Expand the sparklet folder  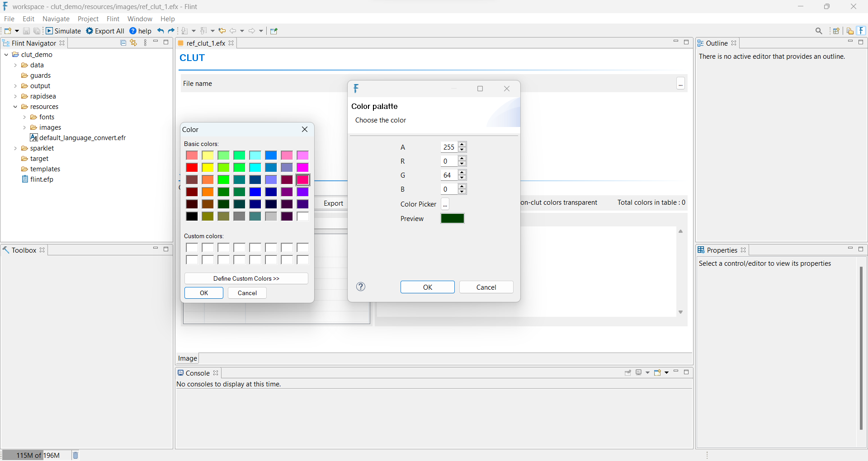click(x=15, y=148)
